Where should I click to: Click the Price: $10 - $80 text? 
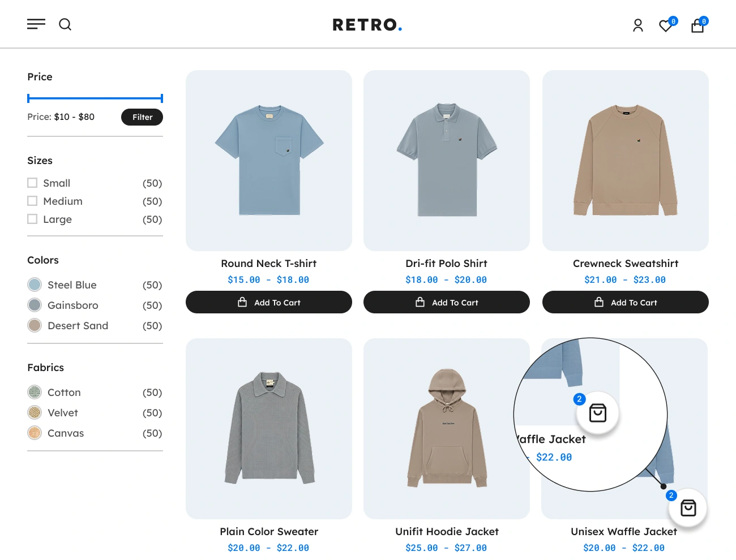coord(61,117)
